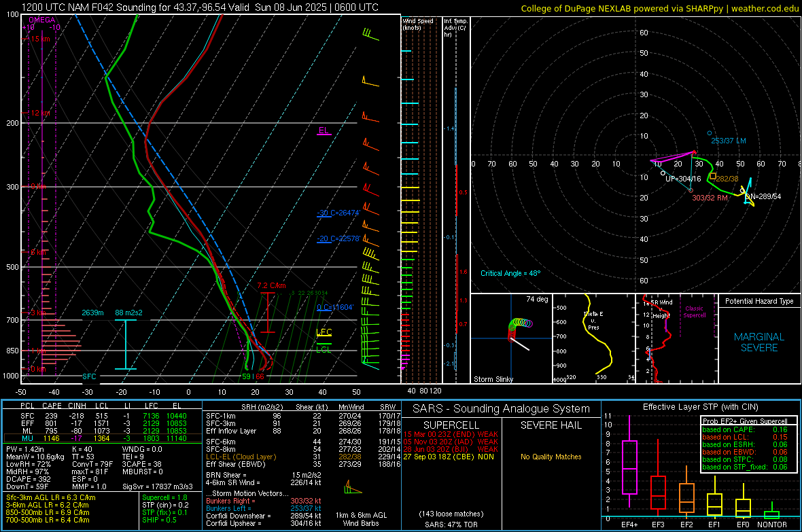Click the -20 C=22578' height label
Image resolution: width=802 pixels, height=532 pixels.
coord(338,238)
